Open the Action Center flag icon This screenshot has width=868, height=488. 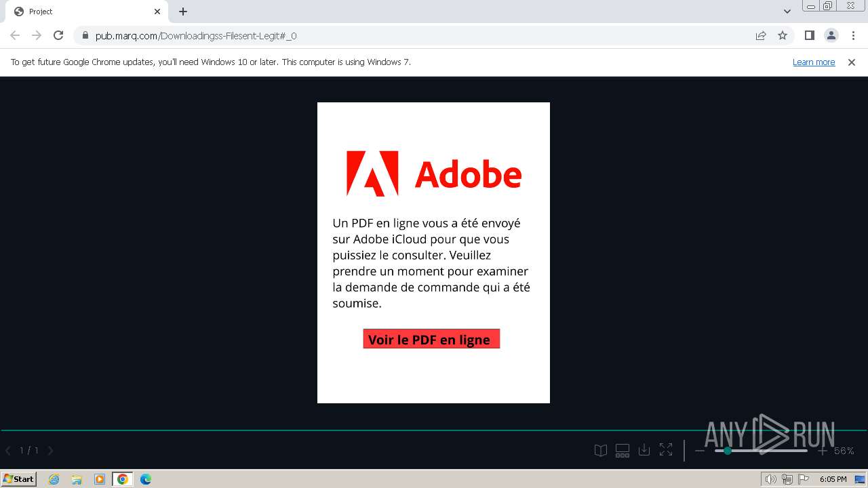coord(804,479)
